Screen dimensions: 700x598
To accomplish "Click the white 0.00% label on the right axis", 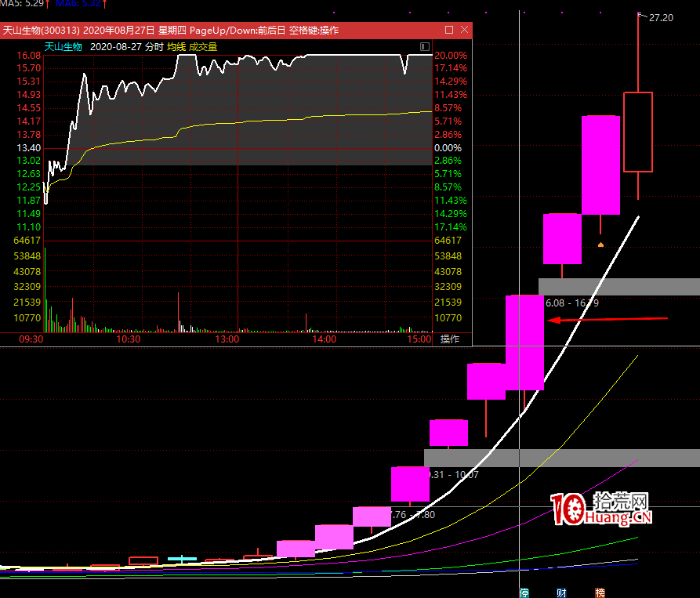I will click(448, 147).
